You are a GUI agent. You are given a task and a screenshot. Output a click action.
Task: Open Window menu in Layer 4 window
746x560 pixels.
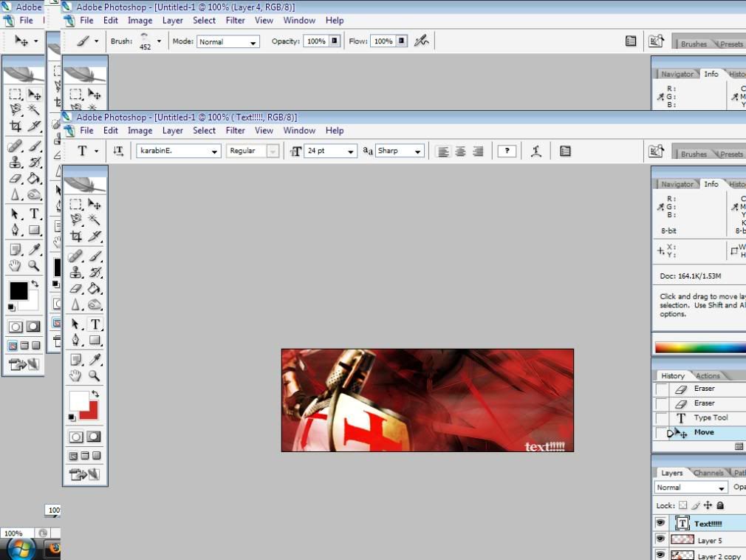pyautogui.click(x=299, y=21)
